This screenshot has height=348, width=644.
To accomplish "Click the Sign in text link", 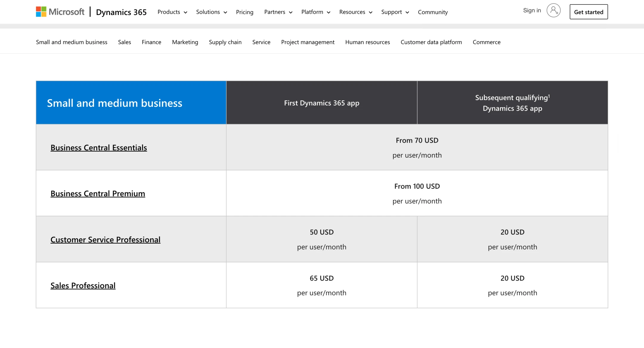I will pyautogui.click(x=532, y=10).
